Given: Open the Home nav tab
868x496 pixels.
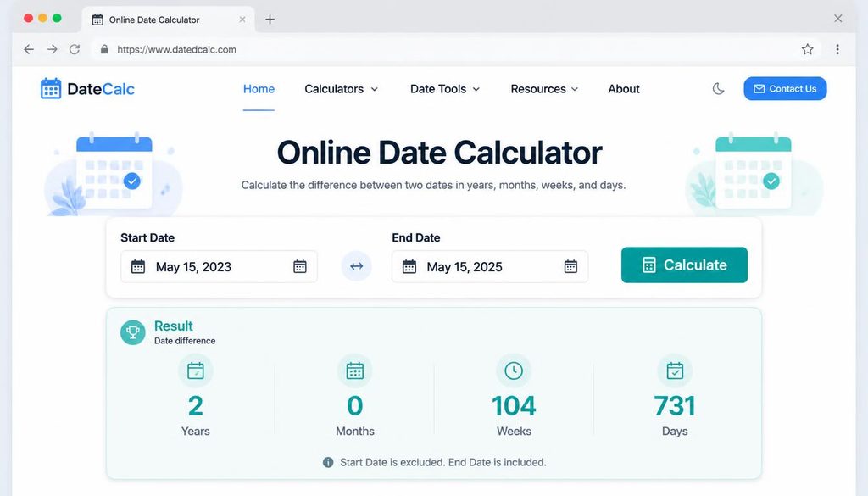Looking at the screenshot, I should point(259,89).
